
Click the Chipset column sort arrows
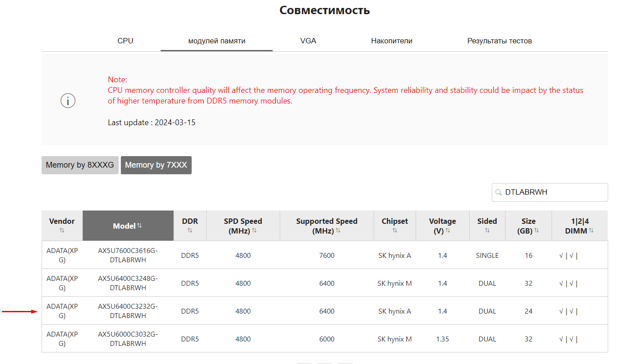click(394, 230)
